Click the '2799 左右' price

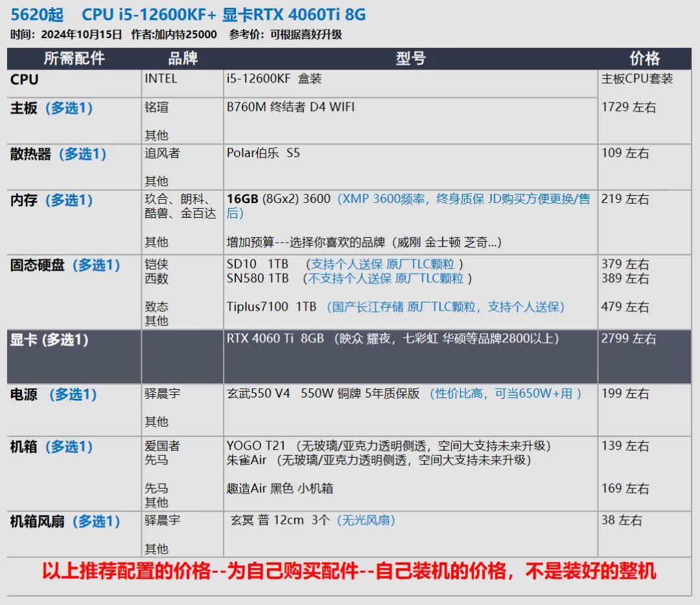point(629,338)
